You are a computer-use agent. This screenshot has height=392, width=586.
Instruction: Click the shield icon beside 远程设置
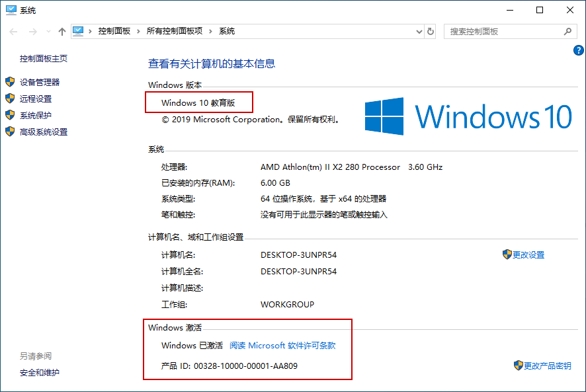click(x=10, y=98)
